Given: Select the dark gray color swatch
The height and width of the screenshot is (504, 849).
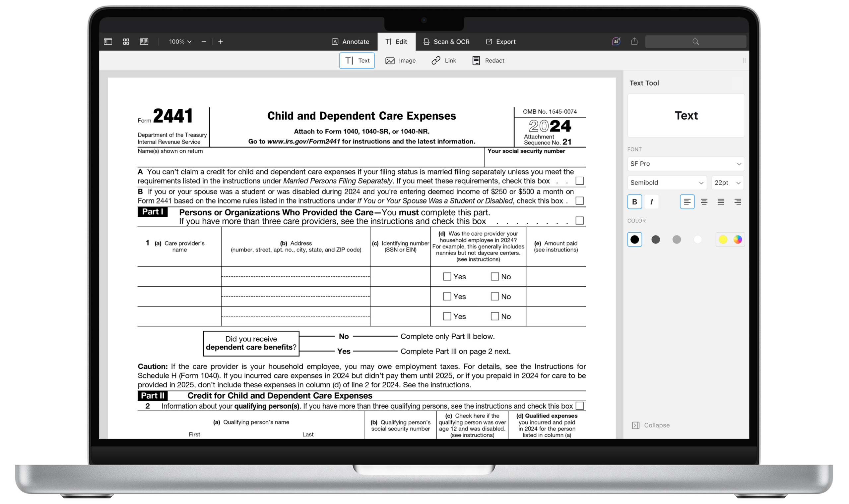Looking at the screenshot, I should point(655,240).
